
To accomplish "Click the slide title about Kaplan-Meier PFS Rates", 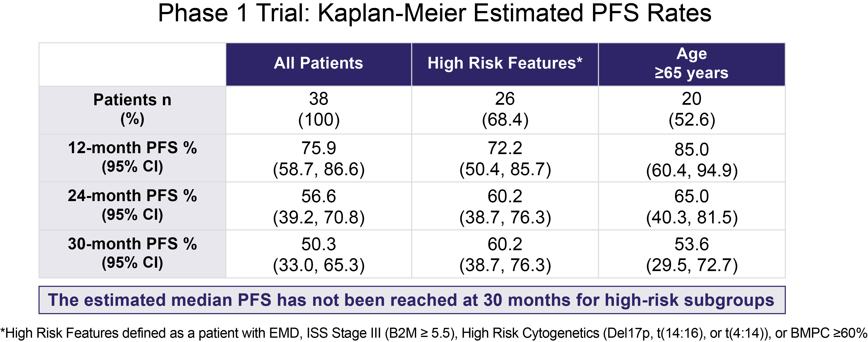I will click(434, 13).
